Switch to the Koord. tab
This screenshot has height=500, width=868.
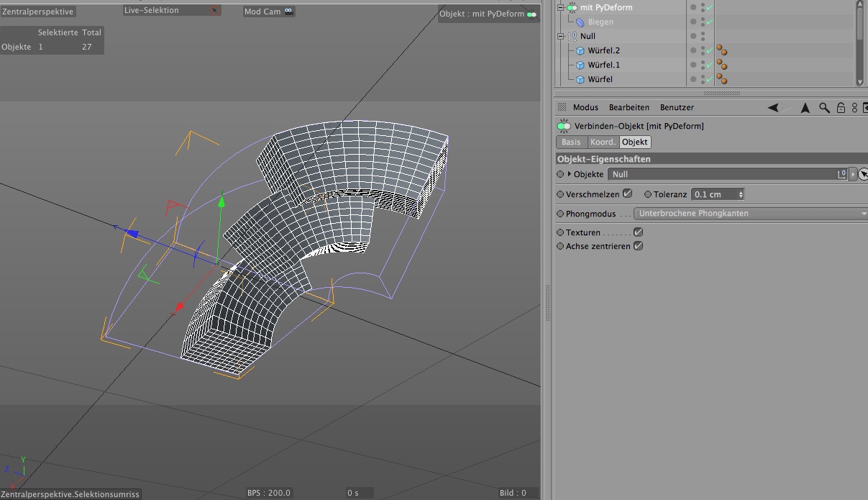pyautogui.click(x=603, y=142)
